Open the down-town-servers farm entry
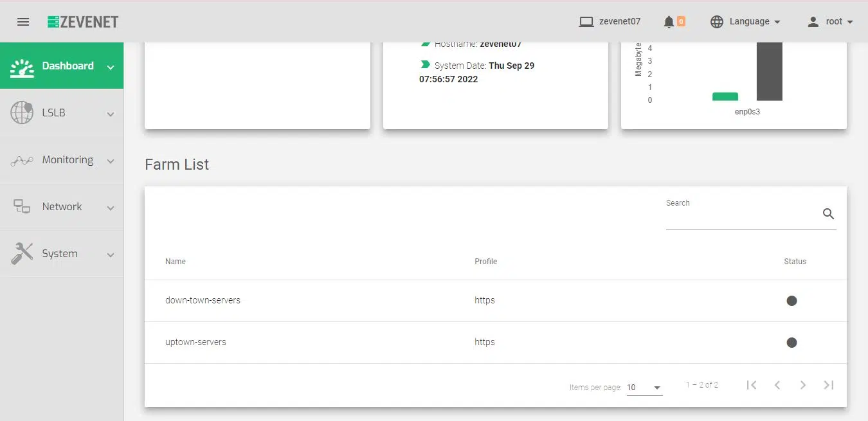 (x=203, y=300)
